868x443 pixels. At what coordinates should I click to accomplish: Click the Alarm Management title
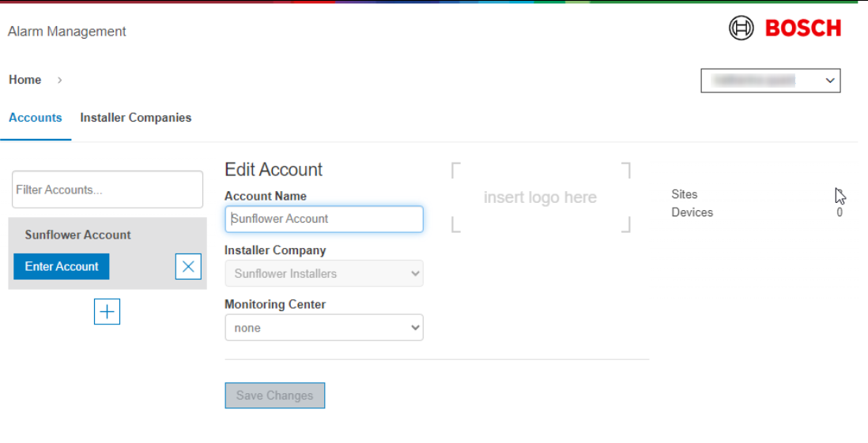tap(67, 32)
